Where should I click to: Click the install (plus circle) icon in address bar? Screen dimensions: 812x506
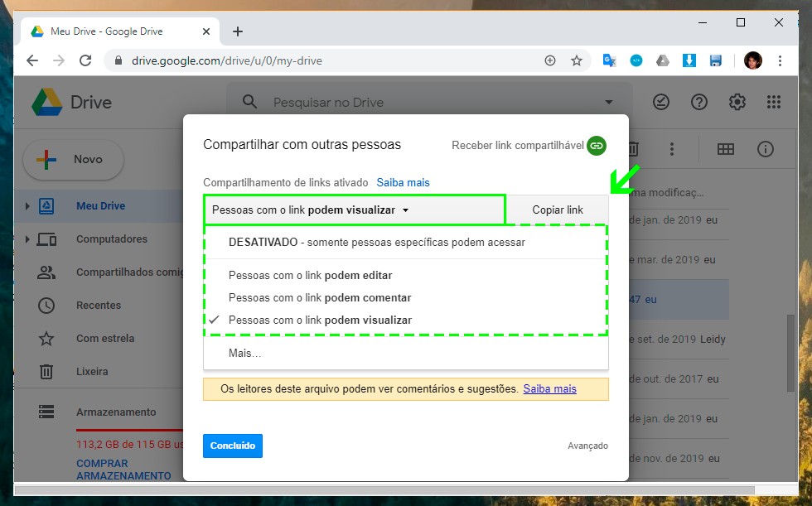click(x=550, y=60)
